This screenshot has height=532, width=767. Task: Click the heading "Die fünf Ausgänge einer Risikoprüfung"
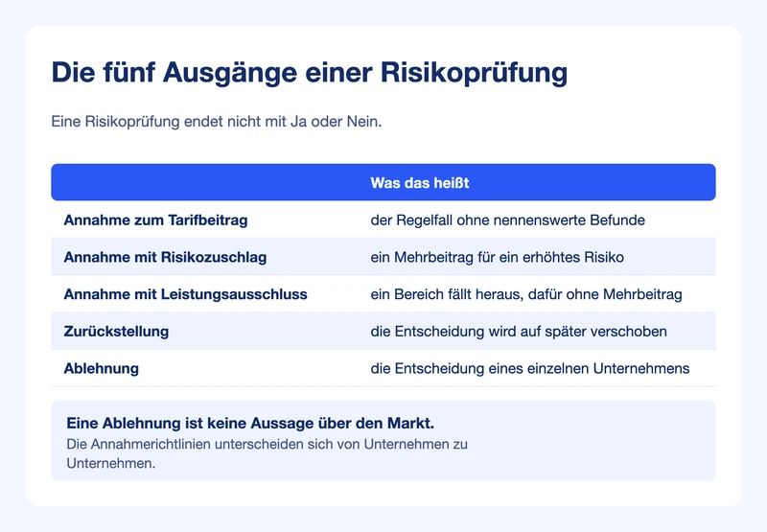309,73
